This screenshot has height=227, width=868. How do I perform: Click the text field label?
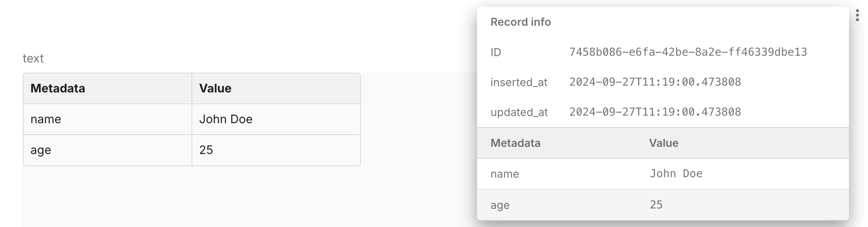[33, 58]
